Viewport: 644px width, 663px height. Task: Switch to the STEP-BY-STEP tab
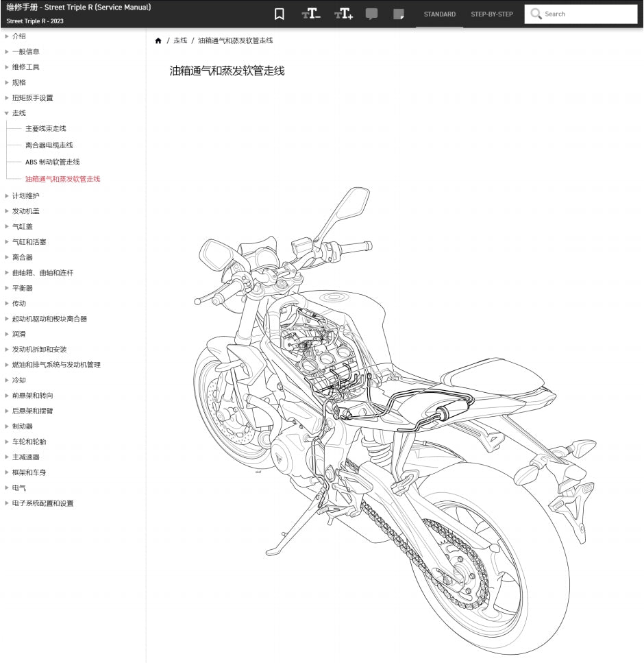click(491, 14)
